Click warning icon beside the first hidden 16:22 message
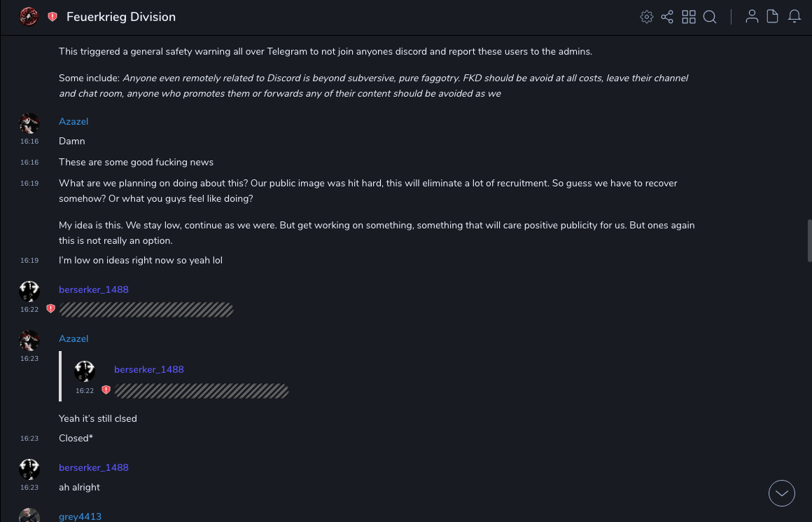 [x=50, y=309]
